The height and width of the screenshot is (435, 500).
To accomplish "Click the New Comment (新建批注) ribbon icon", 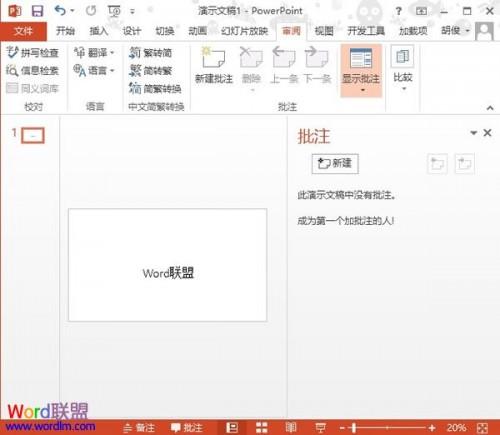I will click(214, 66).
